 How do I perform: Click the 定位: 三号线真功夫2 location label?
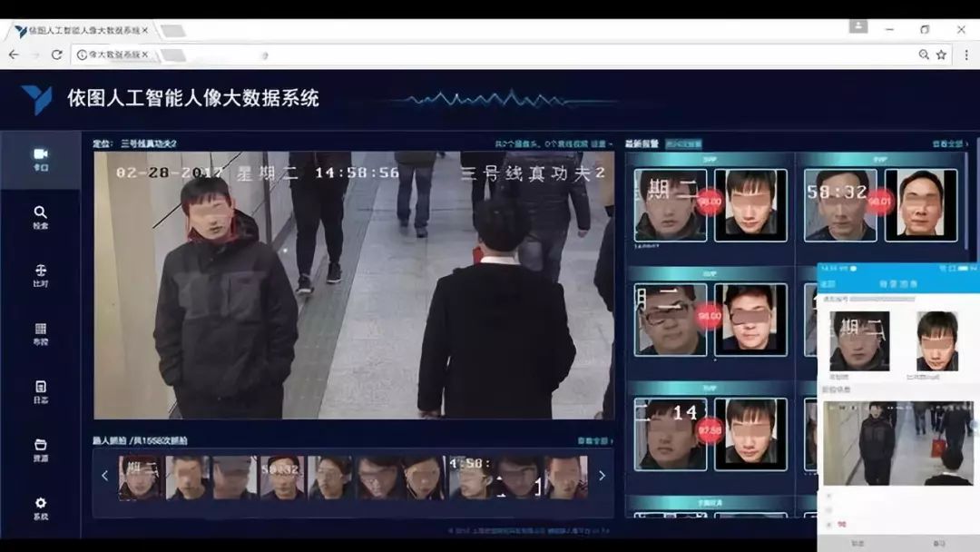[134, 143]
